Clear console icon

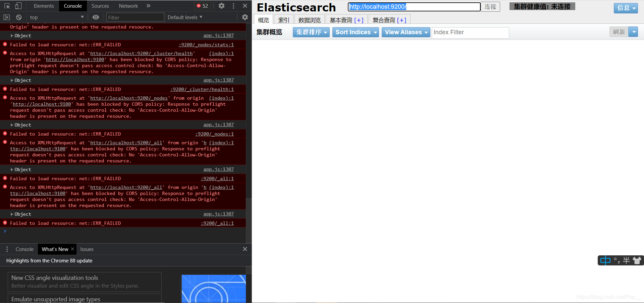[19, 17]
